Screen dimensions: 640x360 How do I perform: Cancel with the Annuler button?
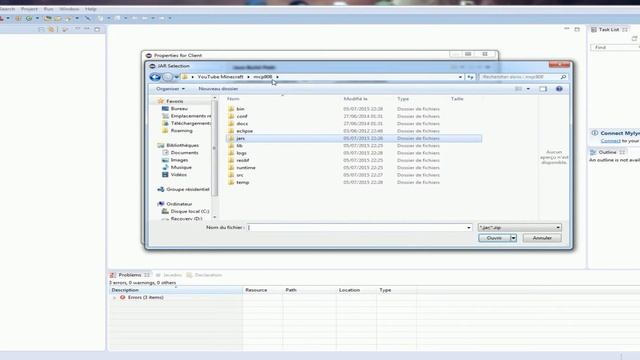point(542,238)
